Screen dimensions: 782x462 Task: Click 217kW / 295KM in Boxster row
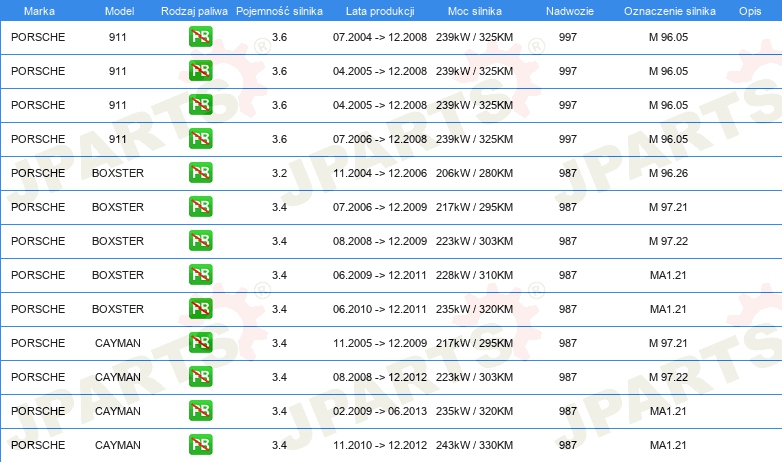tap(474, 207)
